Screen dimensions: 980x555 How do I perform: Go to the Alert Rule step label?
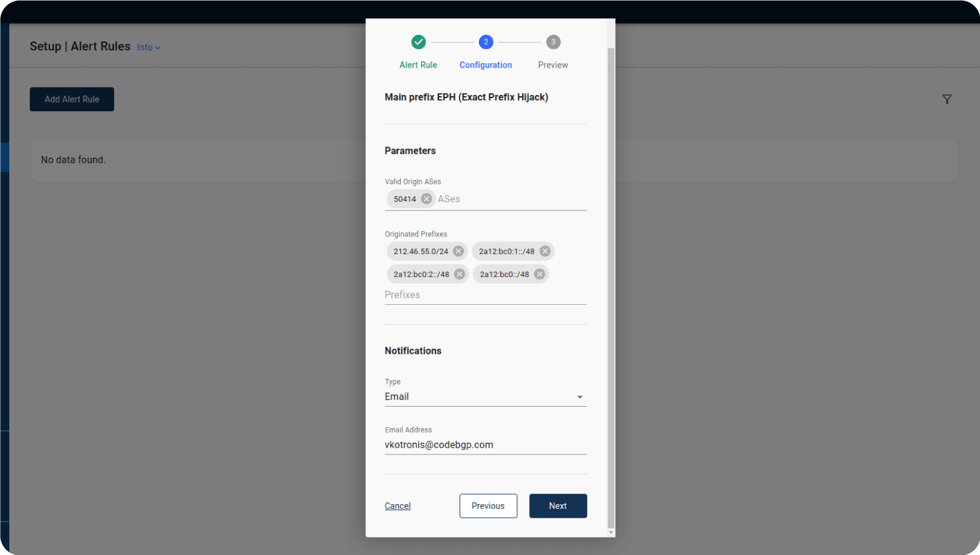click(x=418, y=65)
